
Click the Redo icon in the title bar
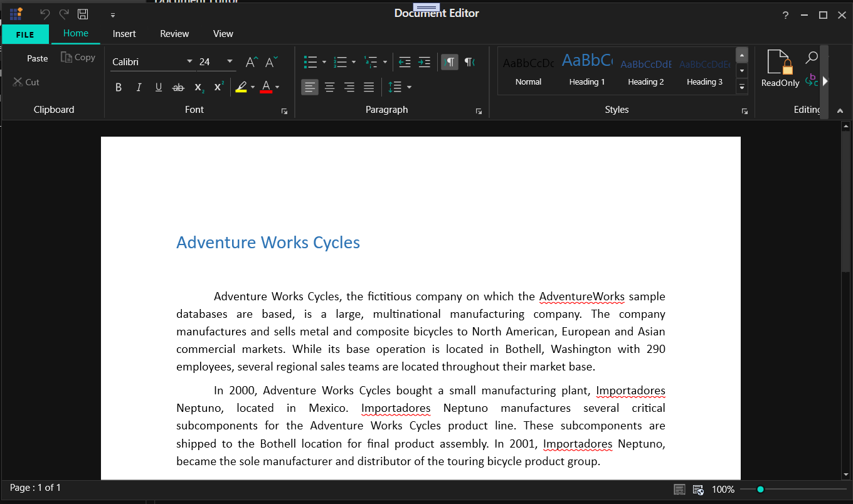click(x=63, y=14)
